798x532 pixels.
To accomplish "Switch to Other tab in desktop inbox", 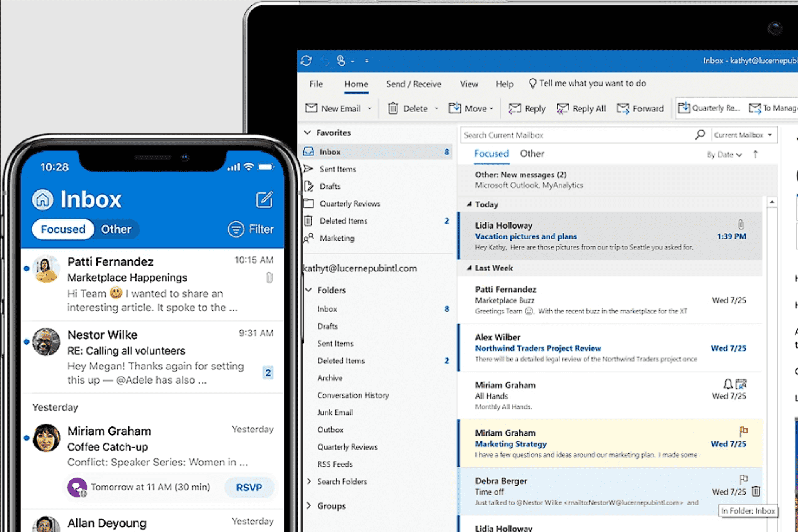I will click(x=532, y=153).
